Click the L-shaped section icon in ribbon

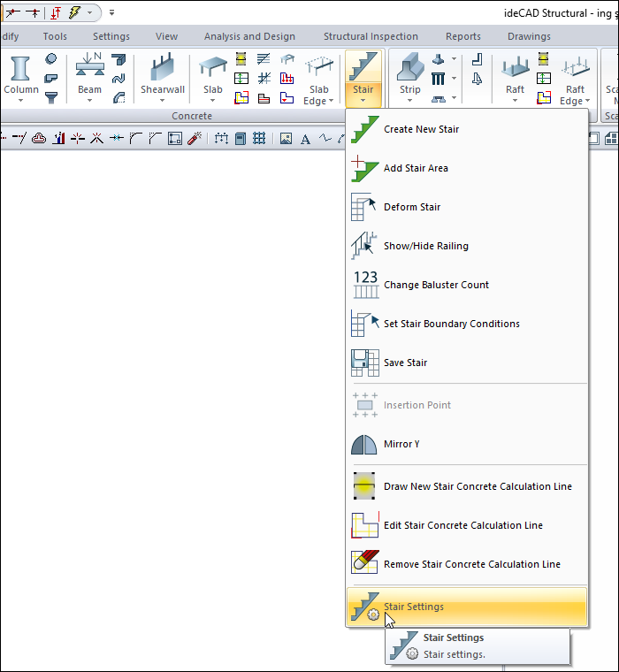coord(477,58)
